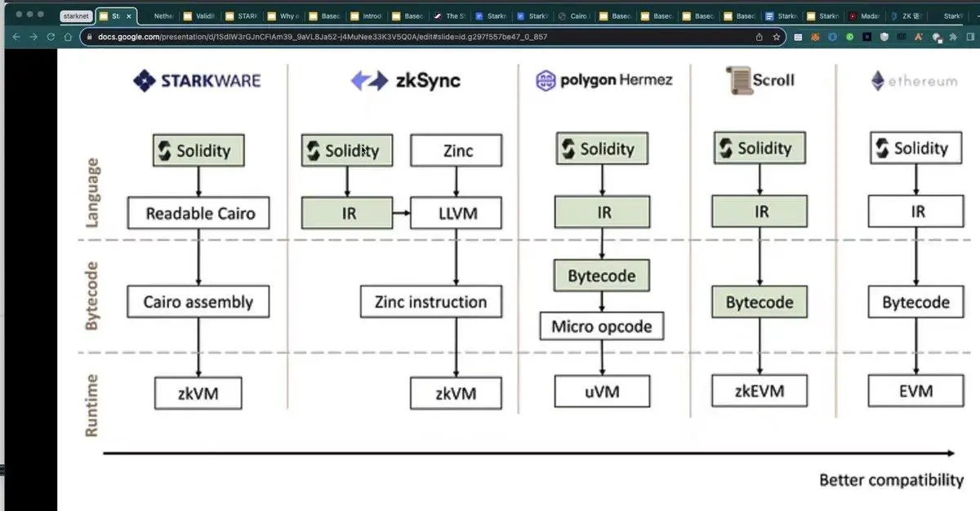Open the home page icon
The image size is (980, 511).
(x=67, y=37)
